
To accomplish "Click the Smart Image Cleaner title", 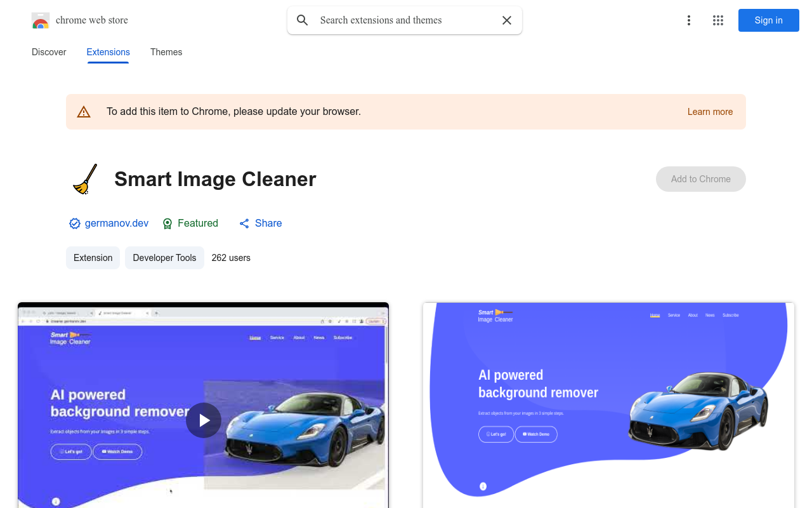I will pyautogui.click(x=215, y=179).
